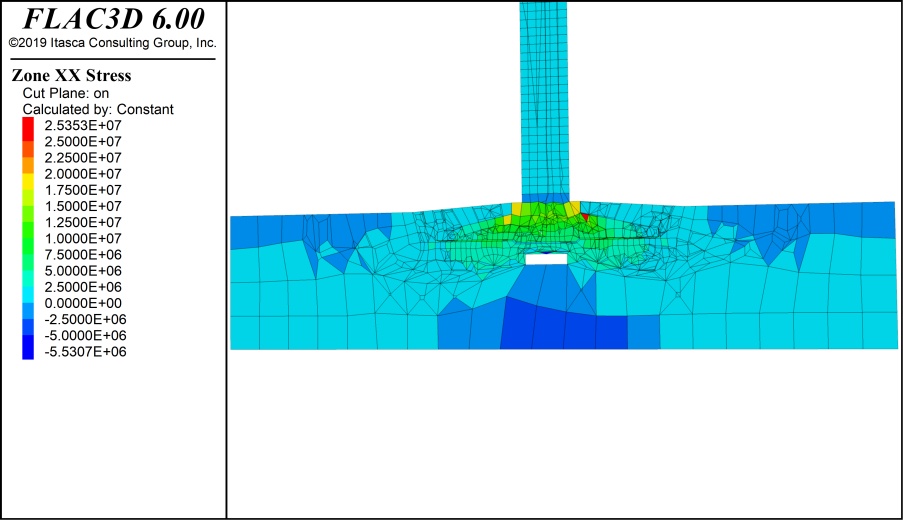Select the Cut Plane: on label

tap(66, 93)
